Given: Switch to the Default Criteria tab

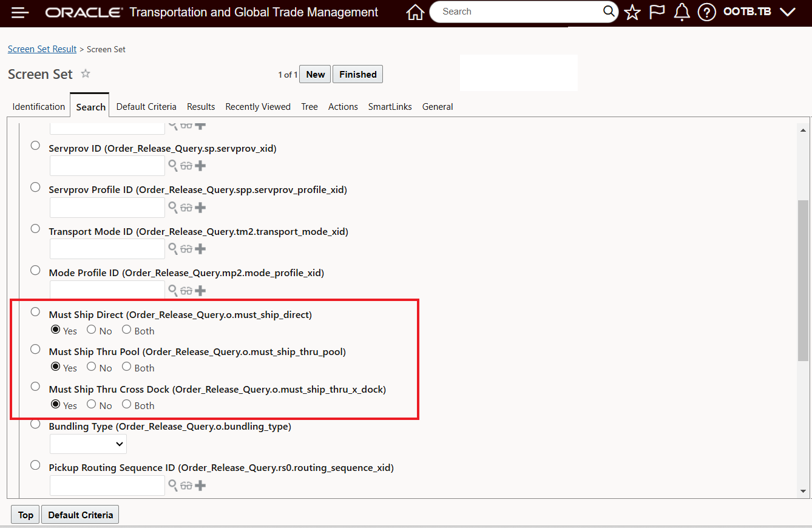Looking at the screenshot, I should tap(146, 106).
